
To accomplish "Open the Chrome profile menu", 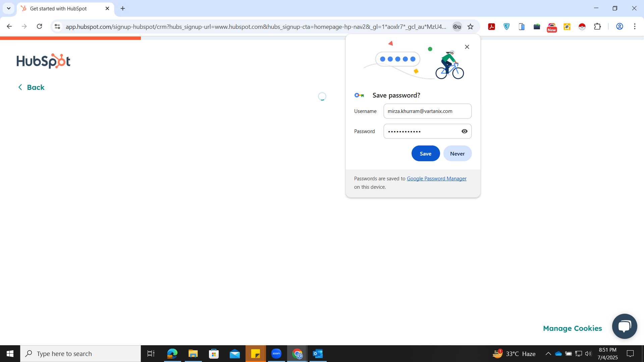I will 620,26.
